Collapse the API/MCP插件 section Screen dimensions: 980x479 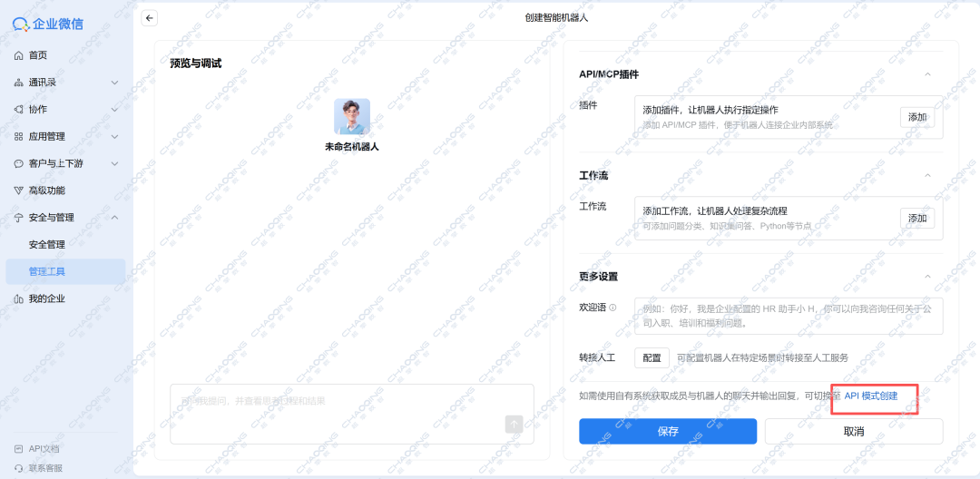click(x=927, y=74)
